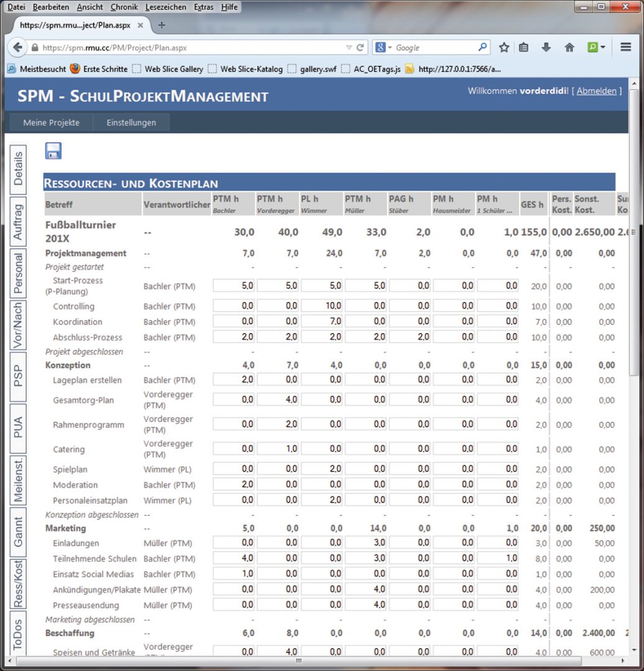Open the gallery.swf bookmark

[312, 69]
